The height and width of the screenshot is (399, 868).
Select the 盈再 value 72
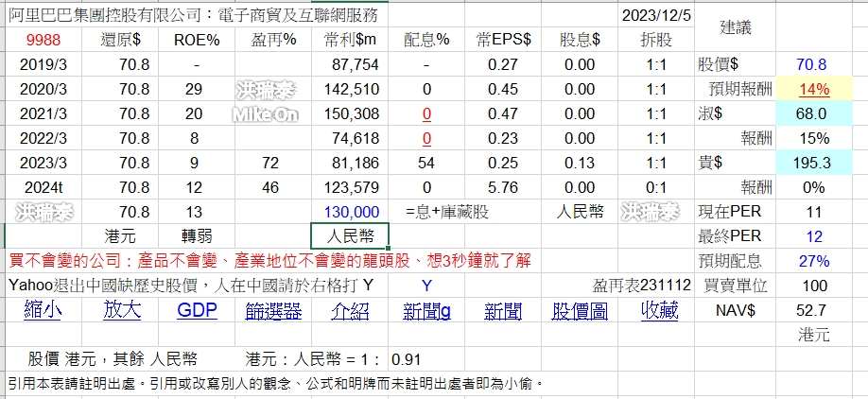pos(270,163)
